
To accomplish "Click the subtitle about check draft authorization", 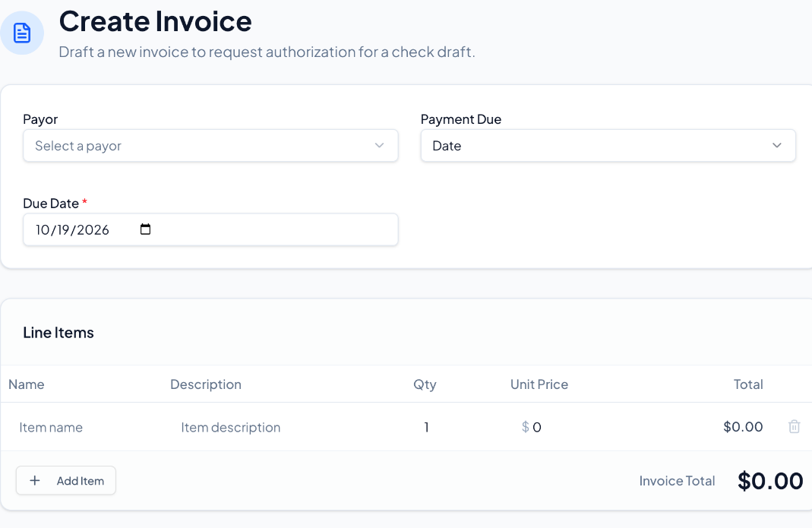I will [267, 52].
